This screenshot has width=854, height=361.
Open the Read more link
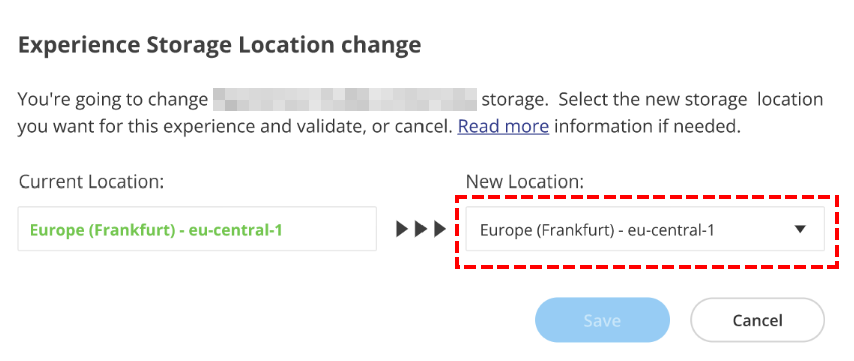point(503,127)
